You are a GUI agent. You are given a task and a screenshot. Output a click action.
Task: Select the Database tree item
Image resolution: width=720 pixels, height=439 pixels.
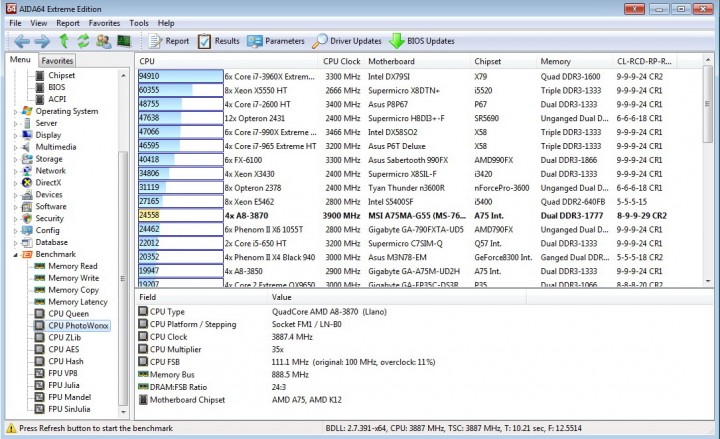[51, 242]
